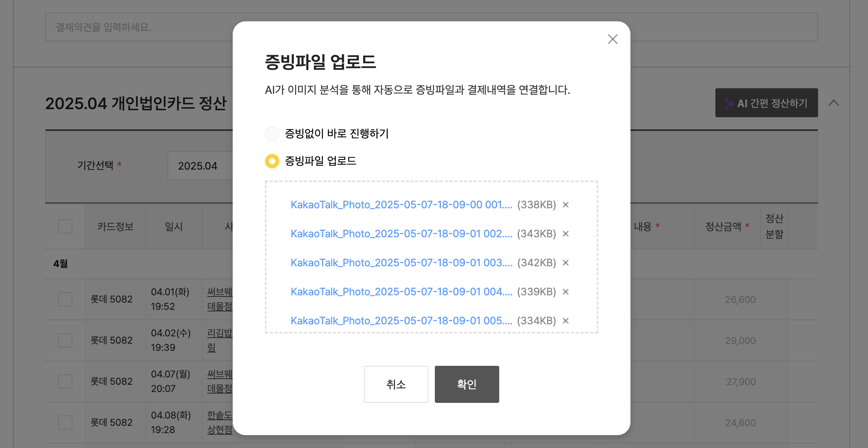The image size is (868, 448).
Task: Open the KakaoTalk_Photo 001 file link
Action: pyautogui.click(x=401, y=205)
